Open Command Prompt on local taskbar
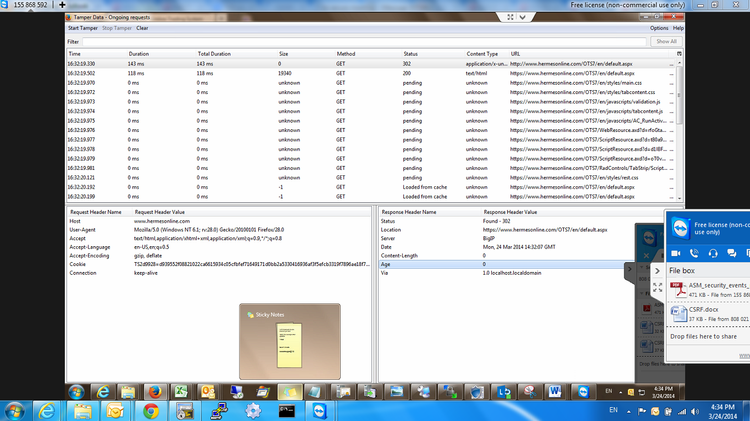The height and width of the screenshot is (421, 750). coord(287,411)
